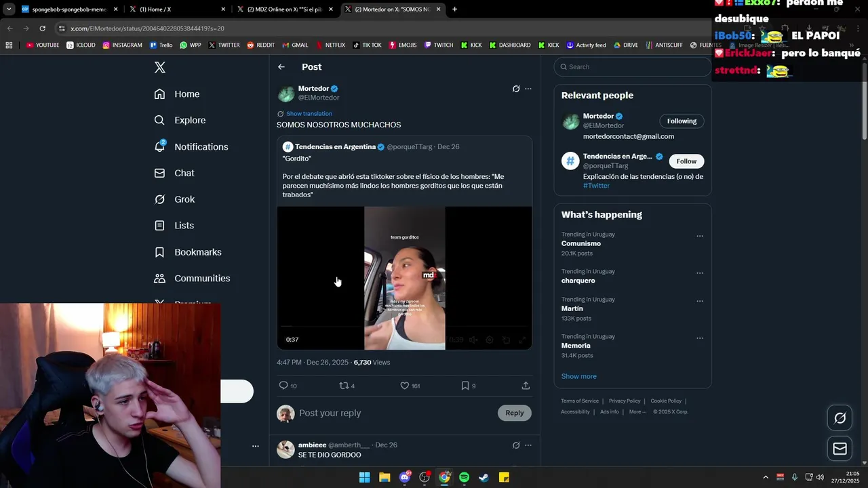Open floating Grok button at right

tap(840, 418)
